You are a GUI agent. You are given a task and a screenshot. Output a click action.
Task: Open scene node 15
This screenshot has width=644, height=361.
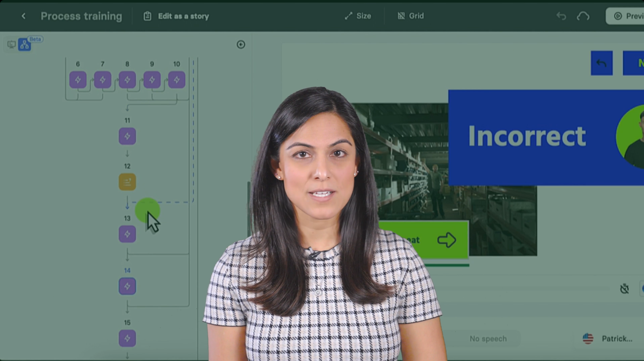[127, 338]
